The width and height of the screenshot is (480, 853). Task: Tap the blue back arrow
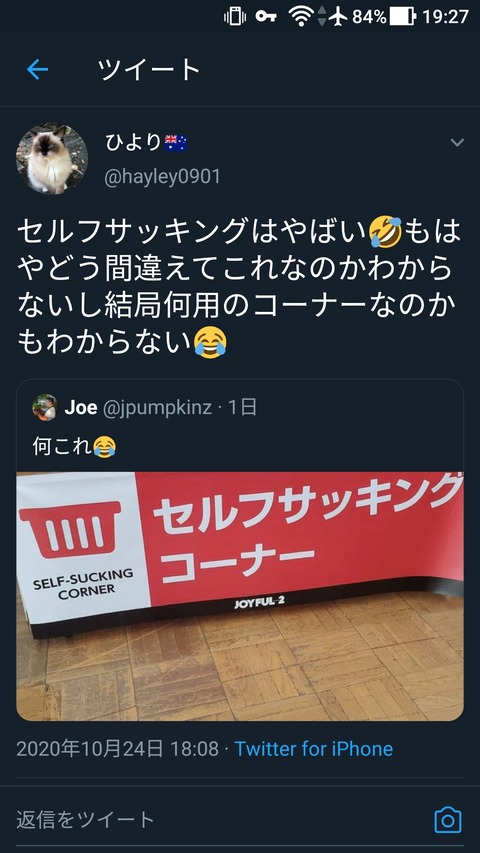(38, 70)
